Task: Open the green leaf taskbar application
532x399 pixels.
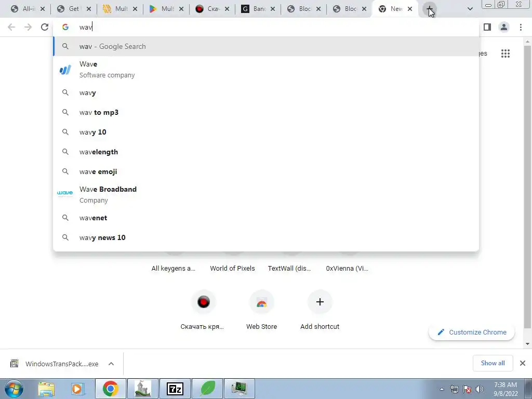Action: tap(208, 389)
